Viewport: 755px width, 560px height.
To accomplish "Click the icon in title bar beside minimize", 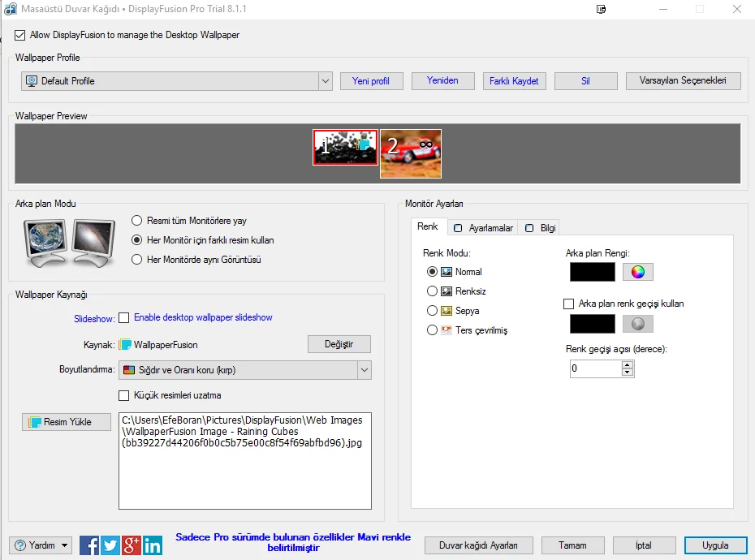I will [602, 9].
